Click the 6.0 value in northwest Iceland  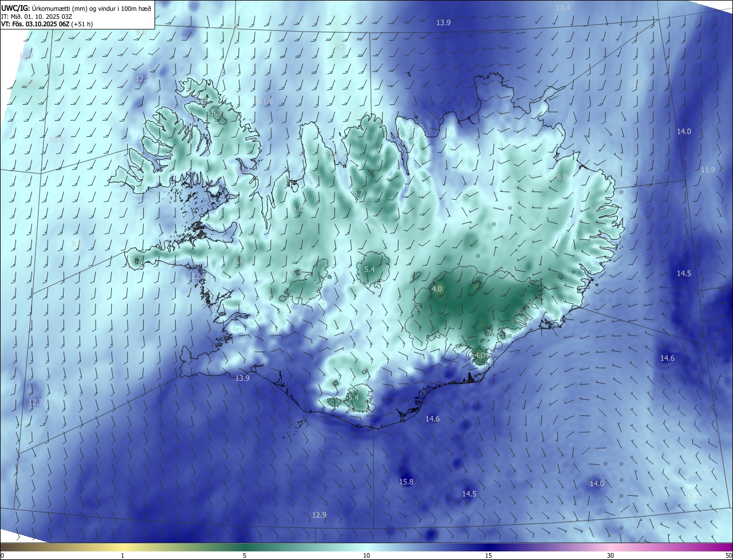tap(297, 210)
